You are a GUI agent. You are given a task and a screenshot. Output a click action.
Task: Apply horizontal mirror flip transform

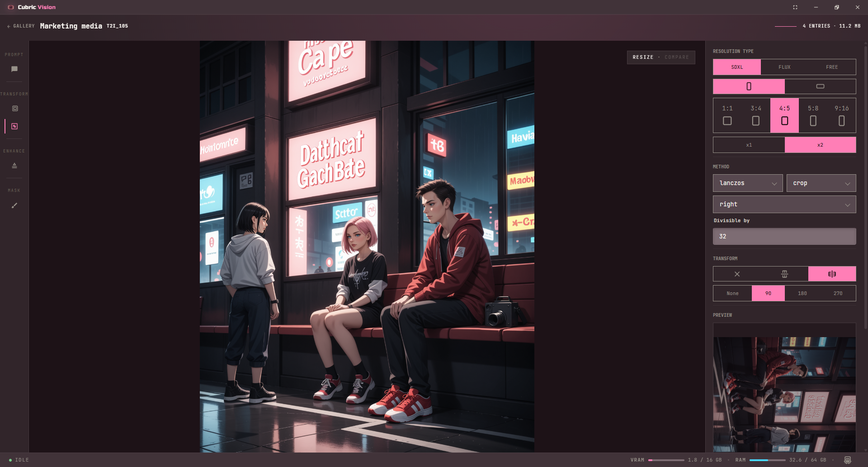click(832, 274)
